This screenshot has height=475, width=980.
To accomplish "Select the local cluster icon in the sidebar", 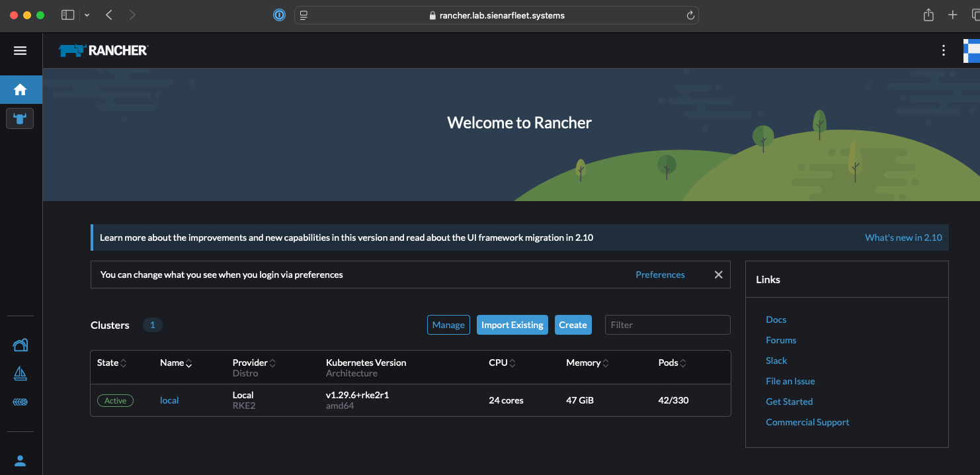I will coord(20,118).
